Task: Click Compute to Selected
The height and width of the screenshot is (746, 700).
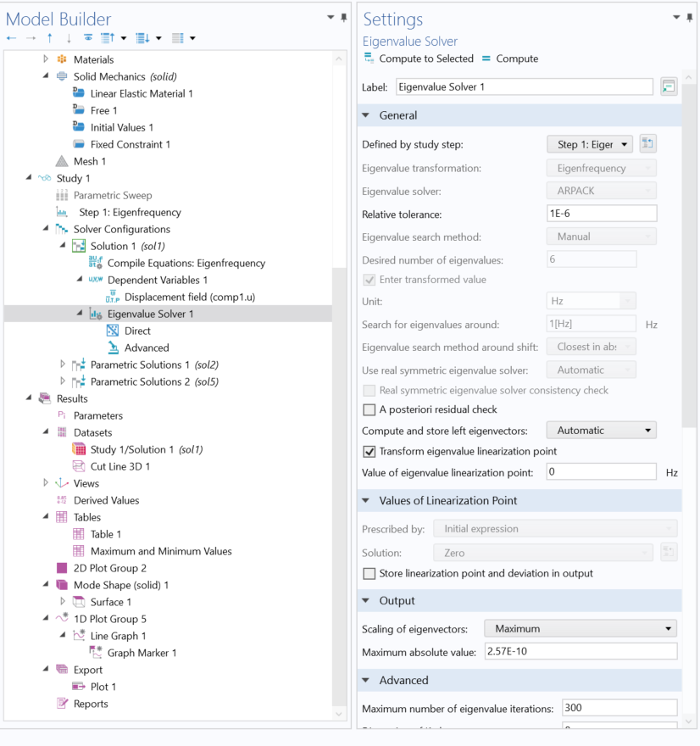Action: tap(418, 58)
